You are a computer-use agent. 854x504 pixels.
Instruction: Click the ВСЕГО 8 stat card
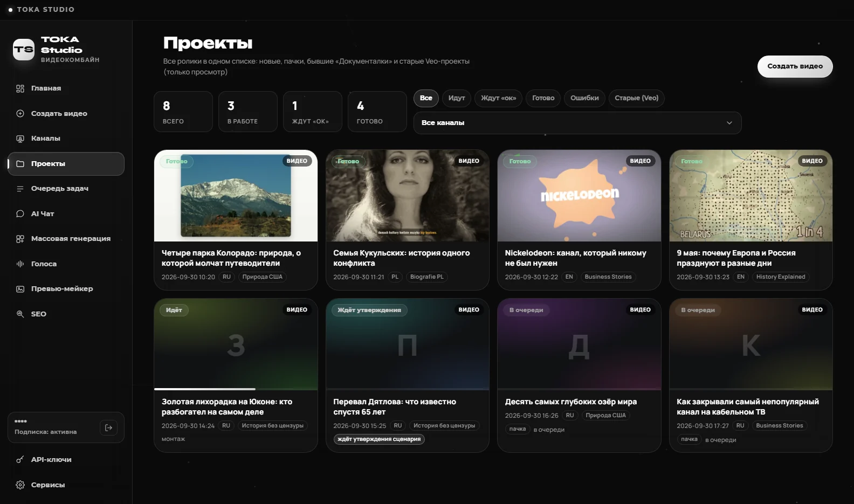183,112
